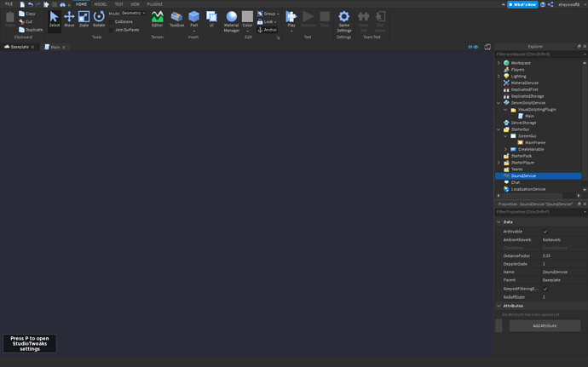Switch to the TEST ribbon tab

tap(118, 4)
